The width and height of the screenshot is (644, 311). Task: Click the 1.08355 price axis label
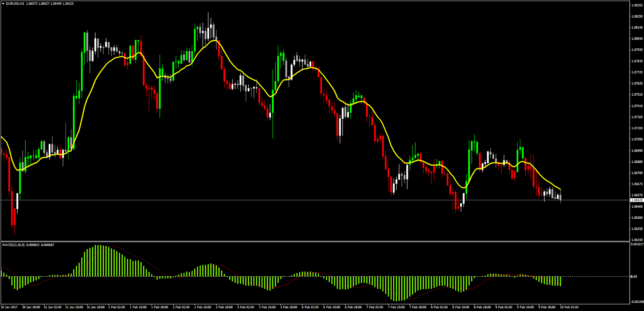tap(637, 5)
